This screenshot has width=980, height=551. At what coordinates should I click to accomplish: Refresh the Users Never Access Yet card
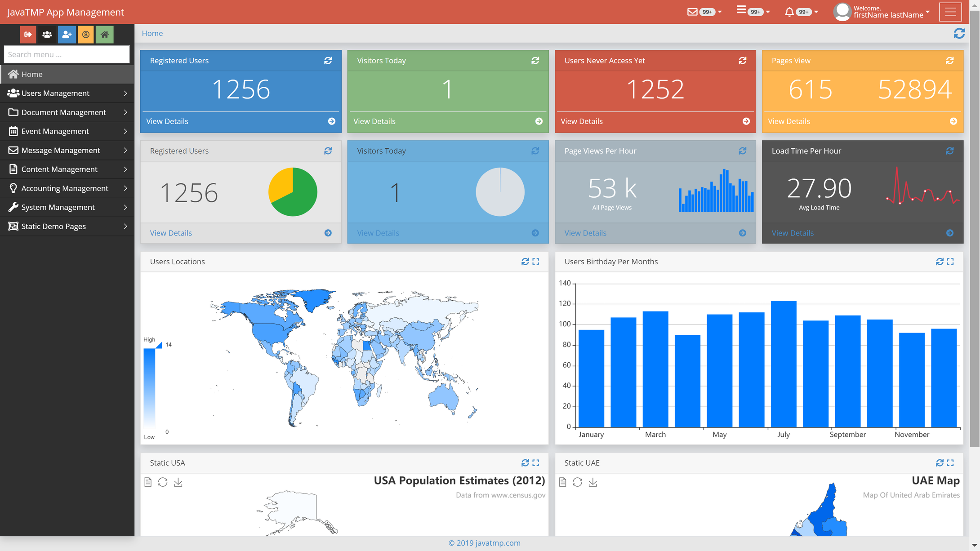[x=743, y=61]
